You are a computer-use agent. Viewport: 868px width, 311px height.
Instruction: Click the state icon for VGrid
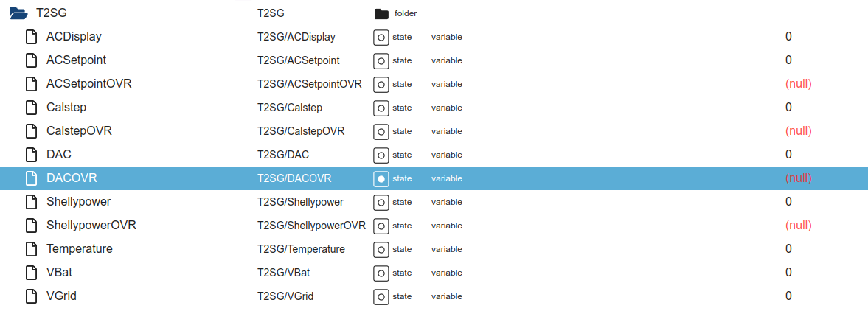(x=381, y=296)
